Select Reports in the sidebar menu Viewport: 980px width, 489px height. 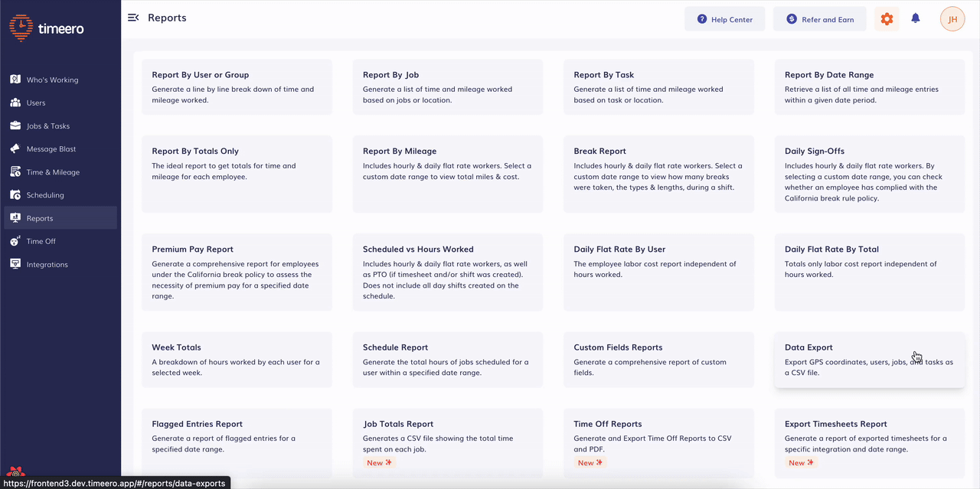click(x=40, y=218)
